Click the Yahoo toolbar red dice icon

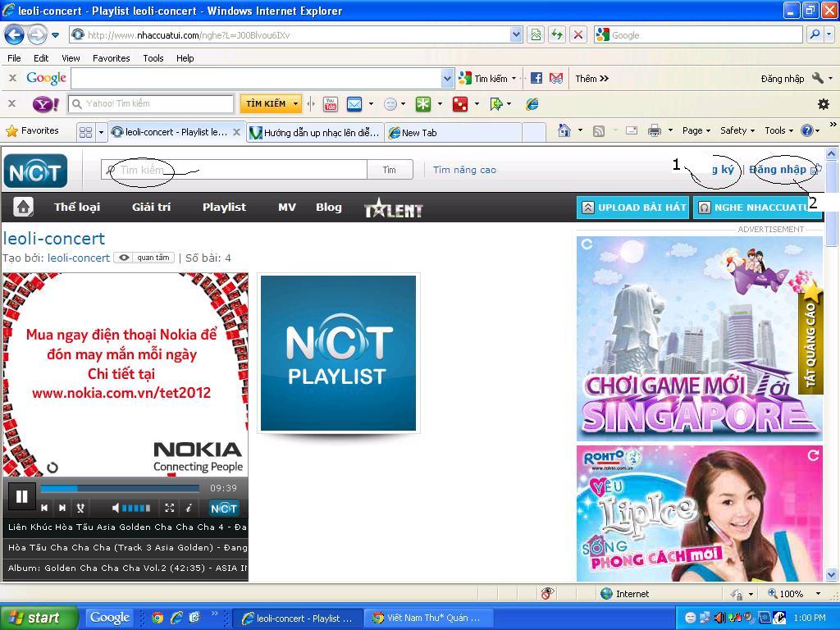click(459, 104)
